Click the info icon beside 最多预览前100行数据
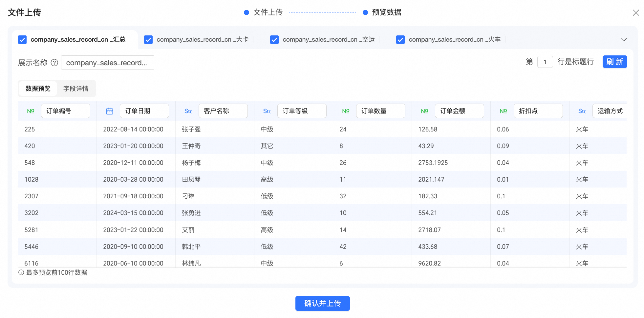The width and height of the screenshot is (644, 318). tap(21, 272)
